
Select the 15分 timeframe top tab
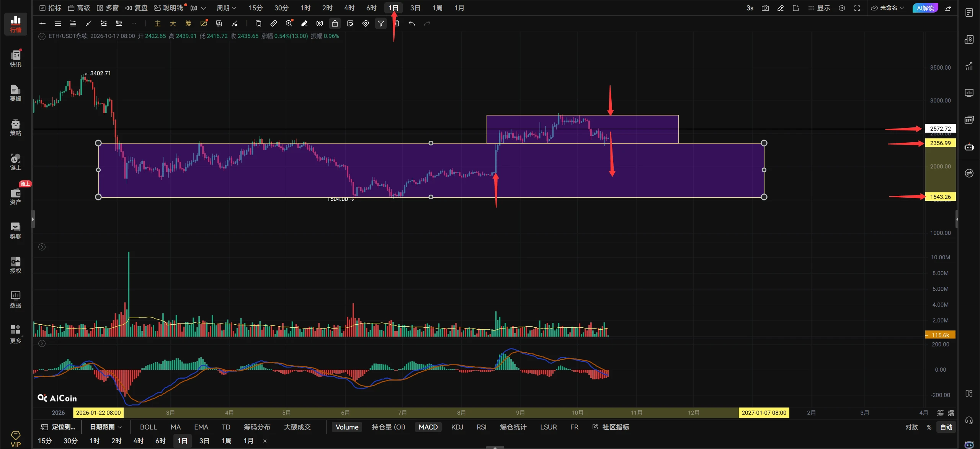(255, 8)
